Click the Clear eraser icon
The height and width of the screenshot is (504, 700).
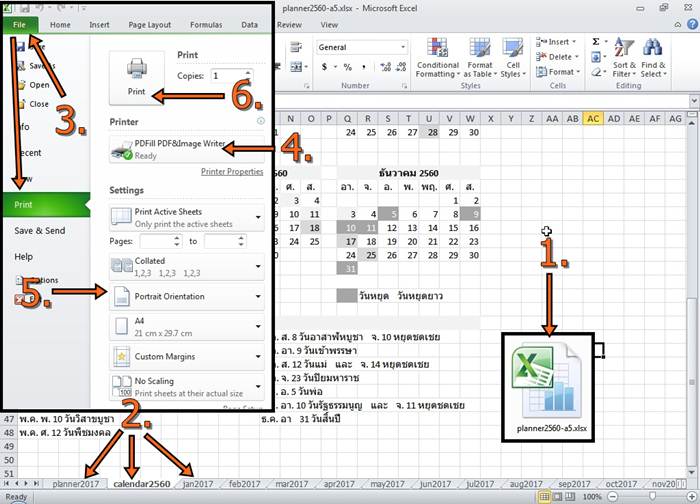596,72
